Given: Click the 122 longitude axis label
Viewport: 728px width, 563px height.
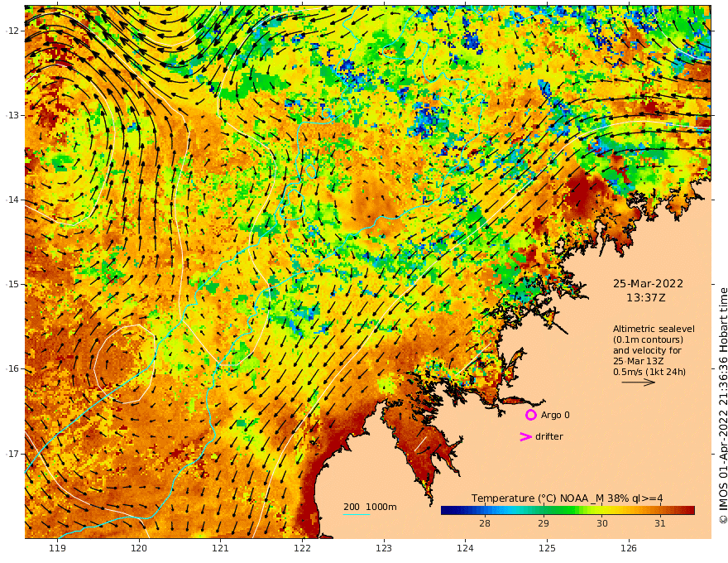Looking at the screenshot, I should point(302,548).
